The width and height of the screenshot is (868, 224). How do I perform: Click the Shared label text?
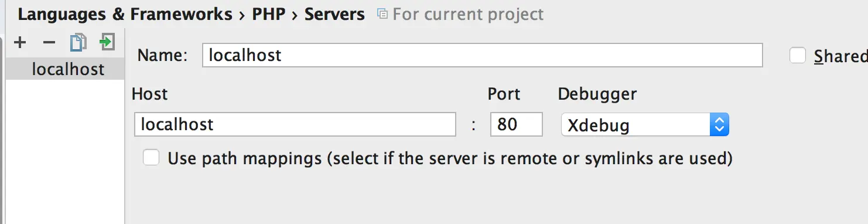(840, 56)
